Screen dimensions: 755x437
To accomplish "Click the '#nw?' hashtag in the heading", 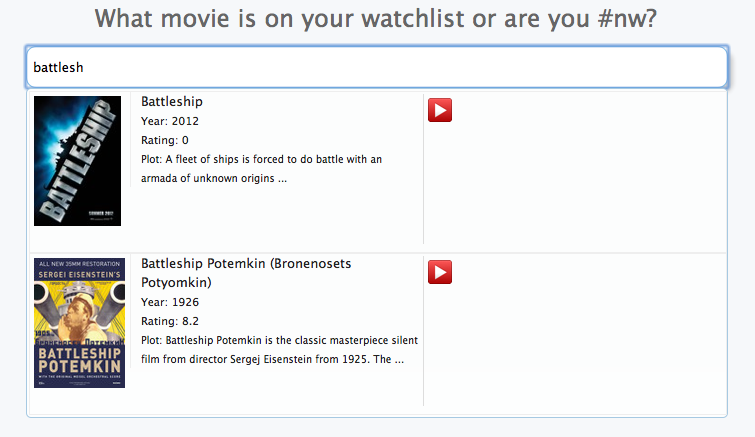I will [627, 19].
